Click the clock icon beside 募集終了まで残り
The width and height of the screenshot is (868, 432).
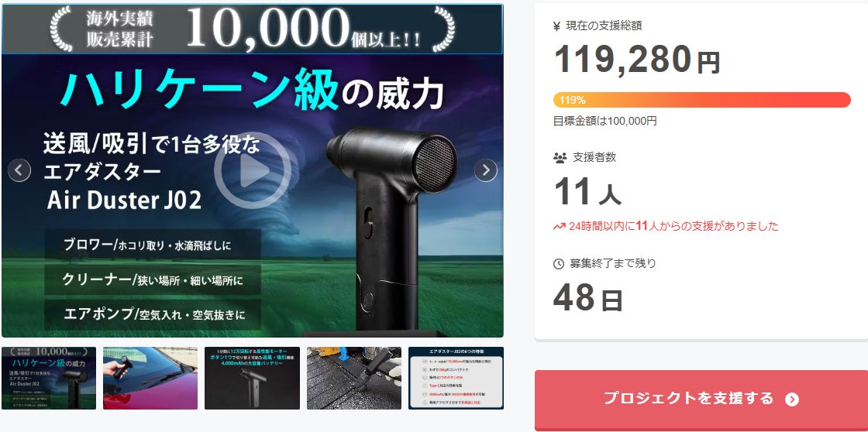(559, 264)
